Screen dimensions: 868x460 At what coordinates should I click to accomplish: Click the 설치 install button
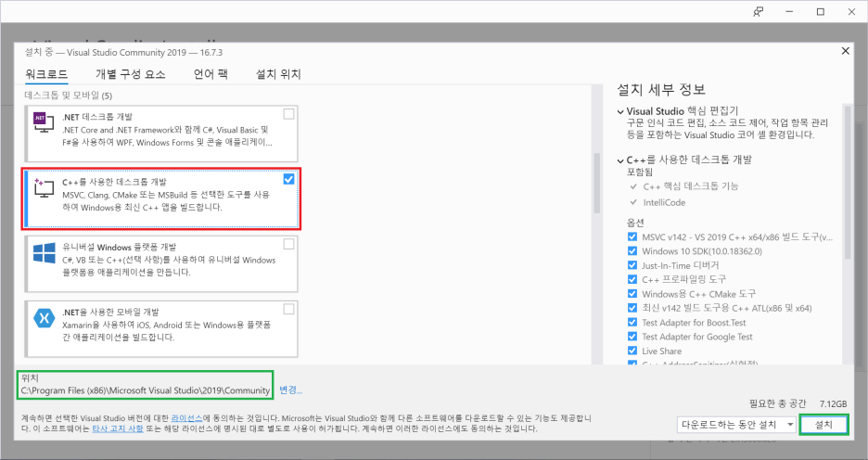pyautogui.click(x=823, y=425)
